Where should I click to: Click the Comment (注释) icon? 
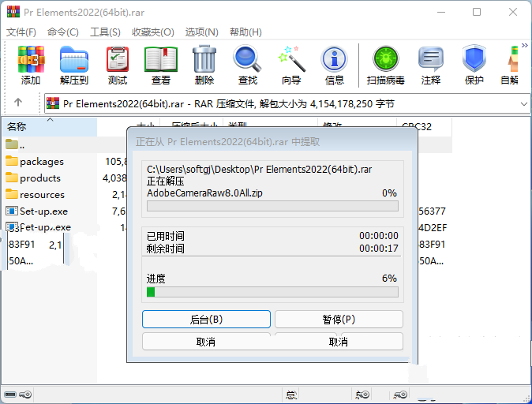coord(430,59)
